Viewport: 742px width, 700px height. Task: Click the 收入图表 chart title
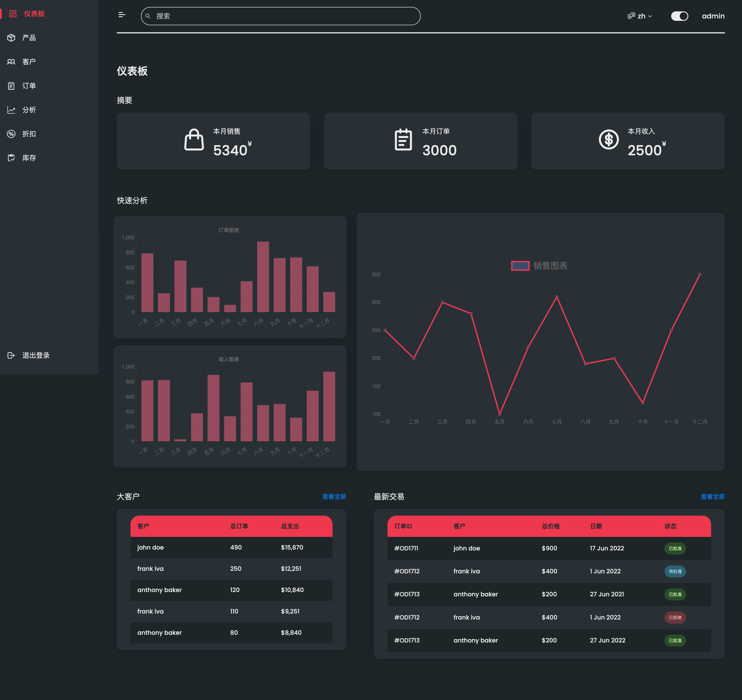point(229,359)
